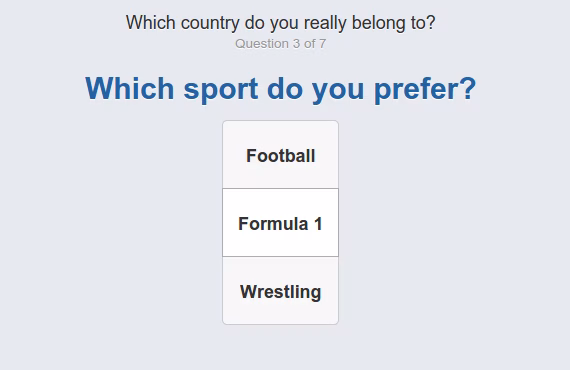Screen dimensions: 570x370
Task: Vote for Wrestling in the quiz
Action: (280, 290)
